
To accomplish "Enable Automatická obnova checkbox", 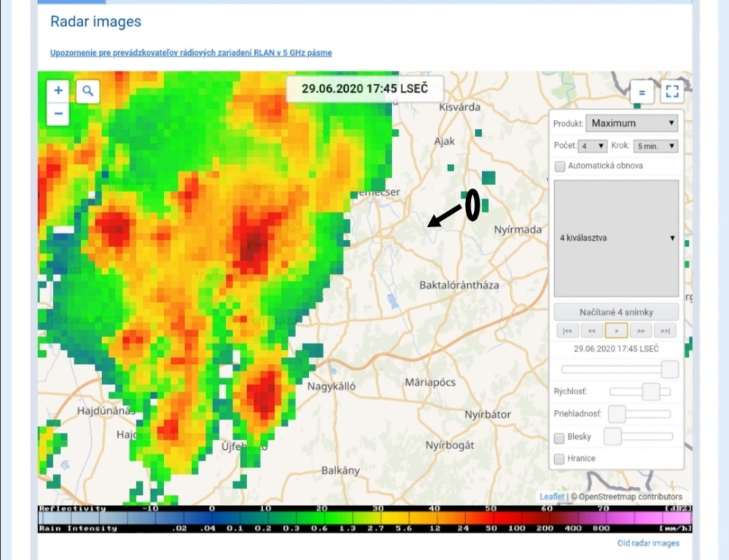I will tap(560, 166).
